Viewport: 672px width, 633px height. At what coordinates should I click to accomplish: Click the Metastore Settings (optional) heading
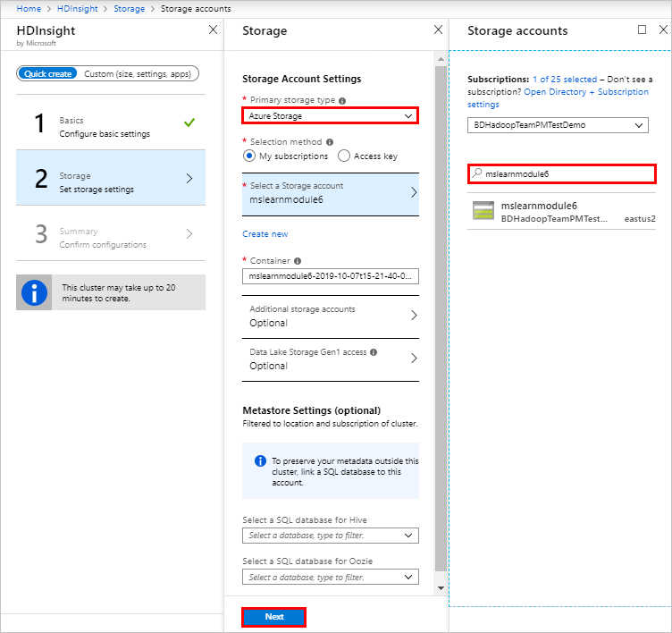pos(312,410)
